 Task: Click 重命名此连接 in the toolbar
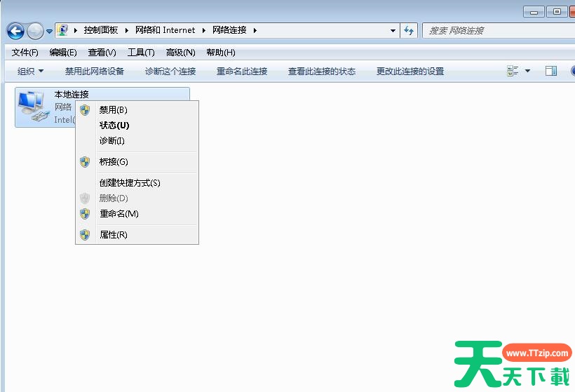[242, 71]
